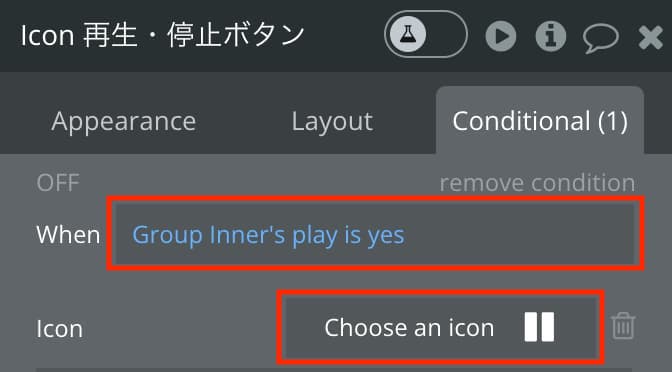Select the Conditional (1) tab
The image size is (672, 372).
pyautogui.click(x=540, y=121)
